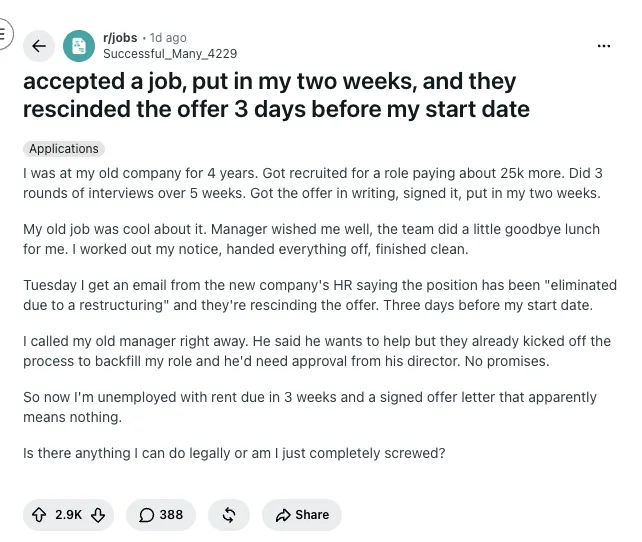Click the paragraph starting 'Tuesday I get an email'
The image size is (642, 542).
coord(320,295)
